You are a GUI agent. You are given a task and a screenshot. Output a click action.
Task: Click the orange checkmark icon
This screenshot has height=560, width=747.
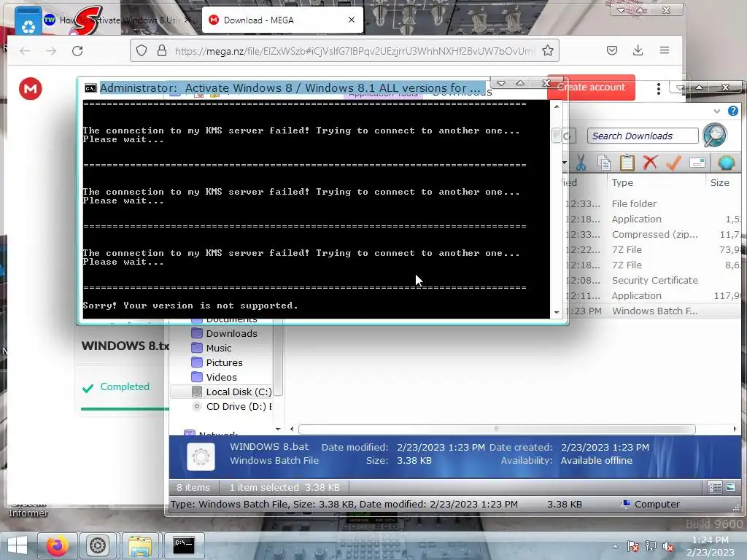[673, 163]
